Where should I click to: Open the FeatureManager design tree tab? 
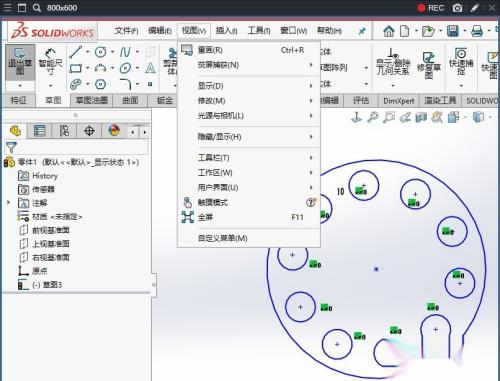coord(15,131)
